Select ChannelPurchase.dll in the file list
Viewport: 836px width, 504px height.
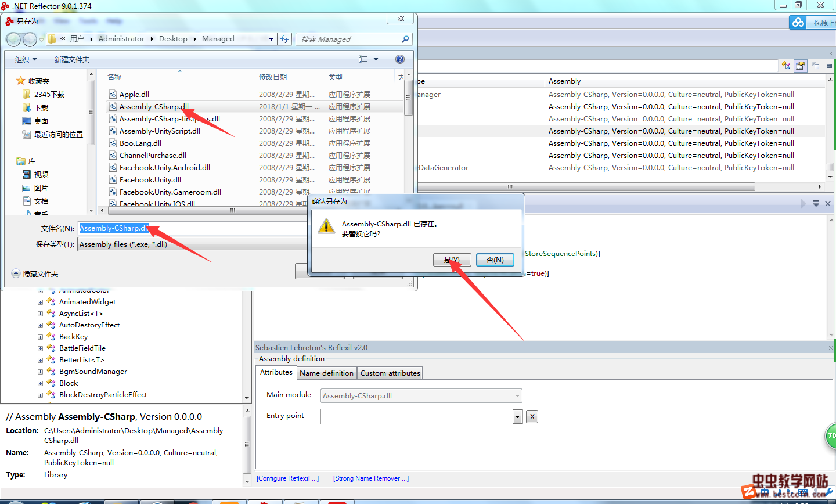click(x=153, y=155)
